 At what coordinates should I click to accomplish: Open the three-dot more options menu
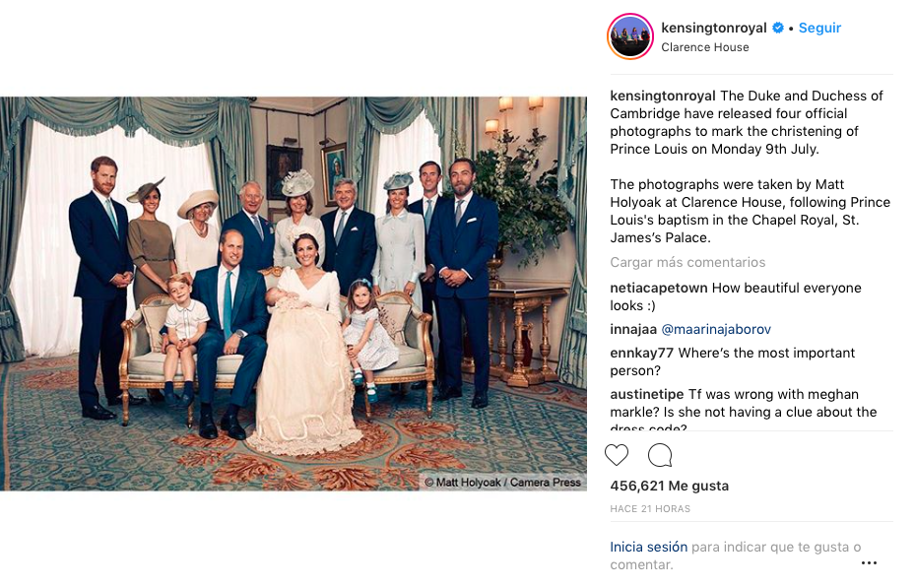868,563
